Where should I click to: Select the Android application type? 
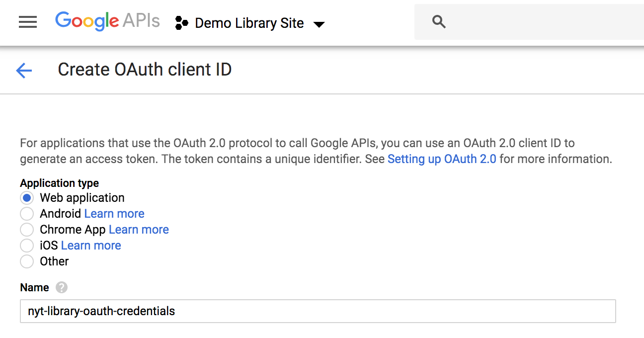(27, 214)
